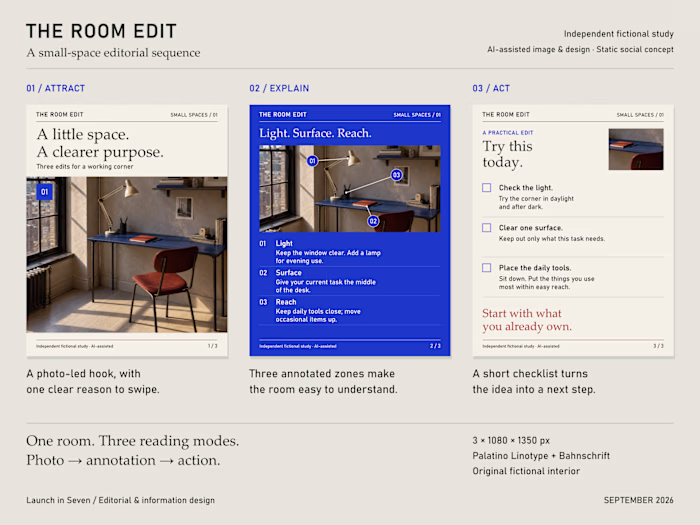Click 'Palatino Linotype + Bahnschrift'
Image resolution: width=700 pixels, height=525 pixels.
(x=541, y=456)
